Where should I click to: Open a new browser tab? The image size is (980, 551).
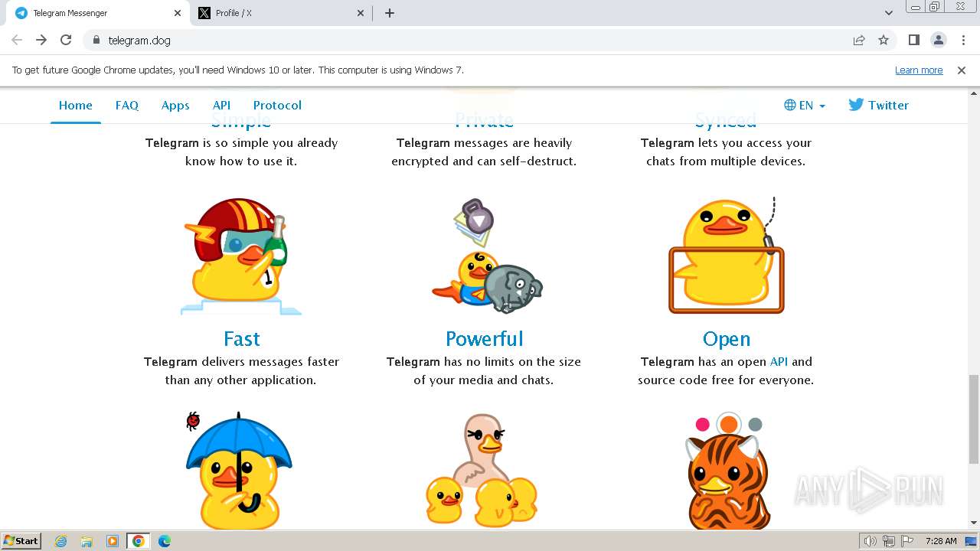coord(390,13)
